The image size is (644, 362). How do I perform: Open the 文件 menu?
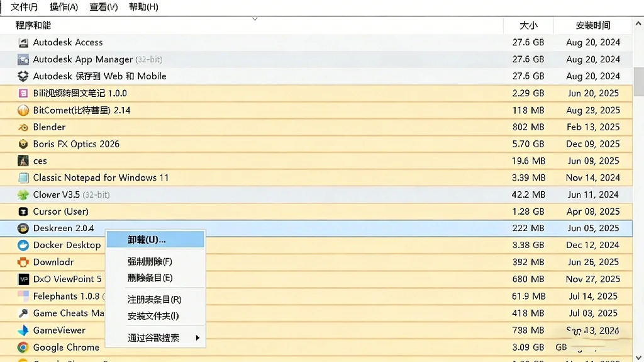point(24,7)
